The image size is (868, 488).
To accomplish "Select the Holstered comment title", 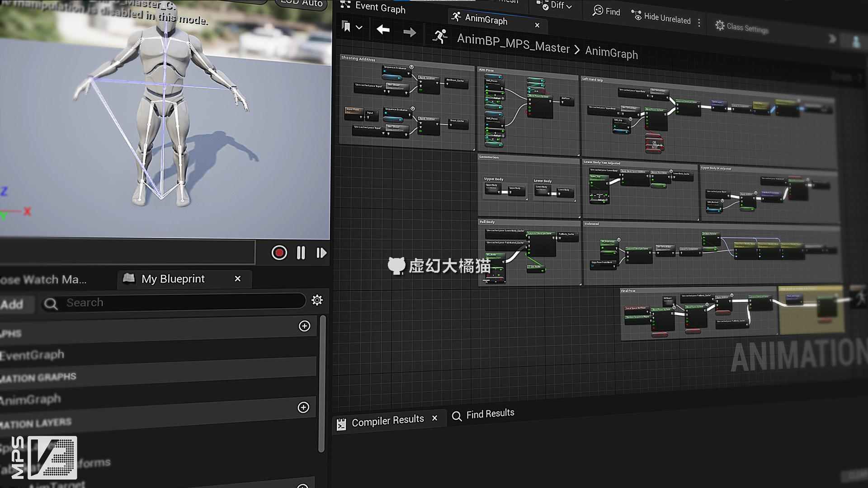I will (x=591, y=224).
